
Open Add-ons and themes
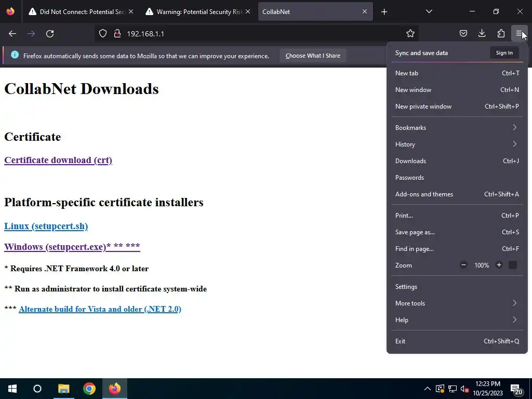click(457, 194)
